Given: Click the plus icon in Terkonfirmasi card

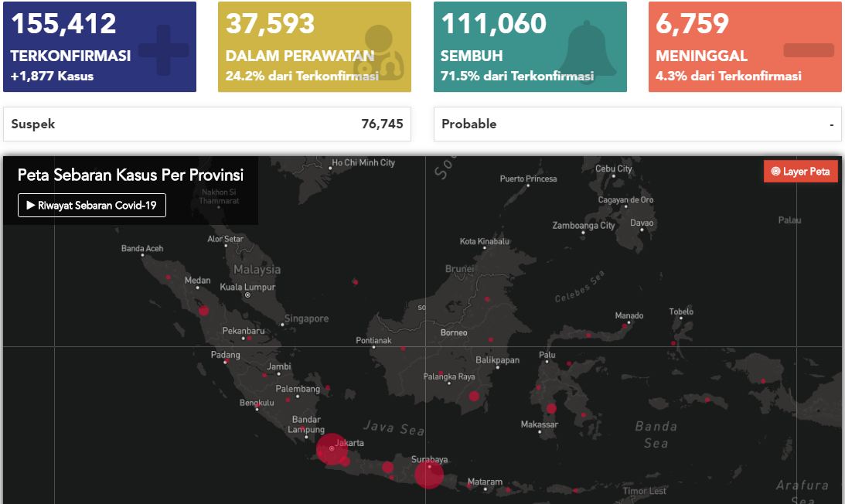Looking at the screenshot, I should point(163,50).
